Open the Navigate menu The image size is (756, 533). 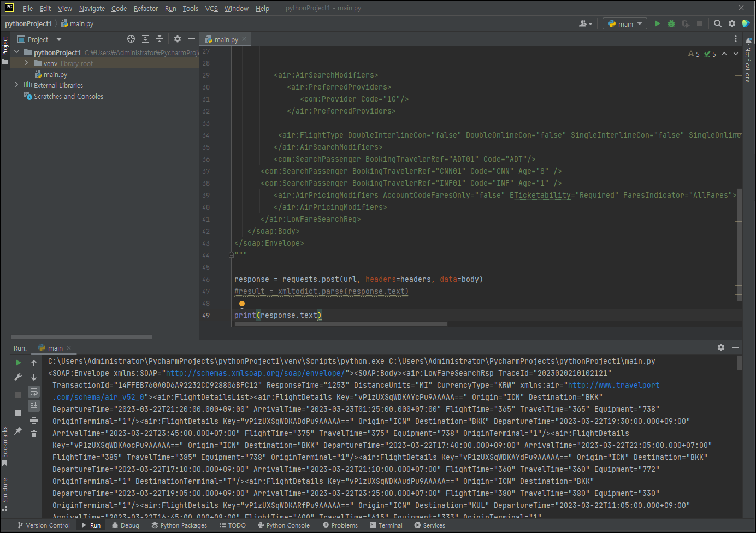tap(92, 8)
